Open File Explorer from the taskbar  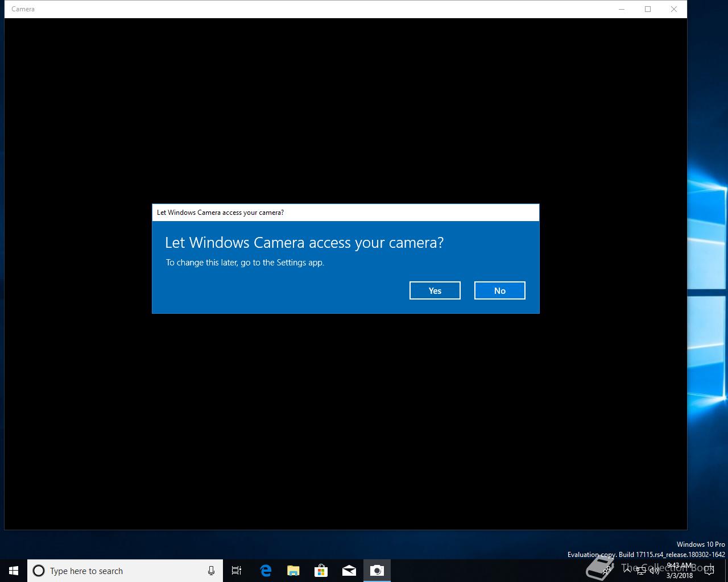(x=293, y=571)
